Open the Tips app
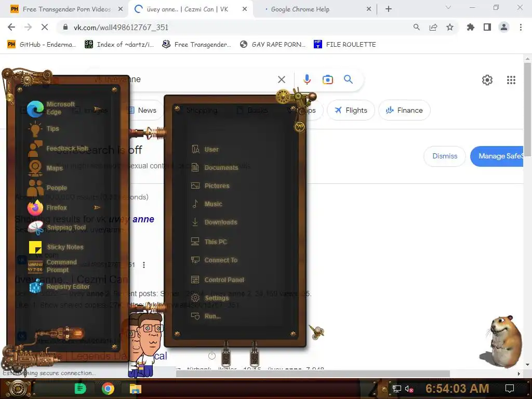The width and height of the screenshot is (532, 399). pyautogui.click(x=44, y=129)
